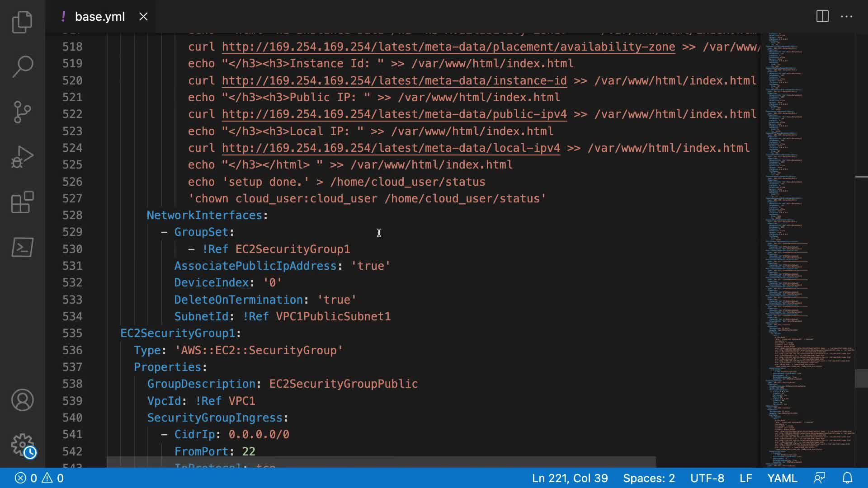This screenshot has width=868, height=488.
Task: Open the Search view icon
Action: 22,66
